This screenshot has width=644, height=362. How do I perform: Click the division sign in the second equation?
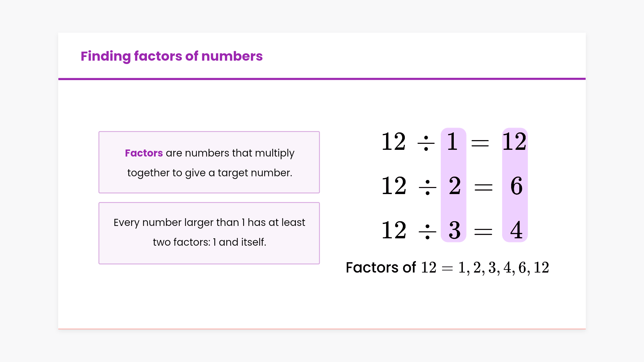click(x=427, y=187)
